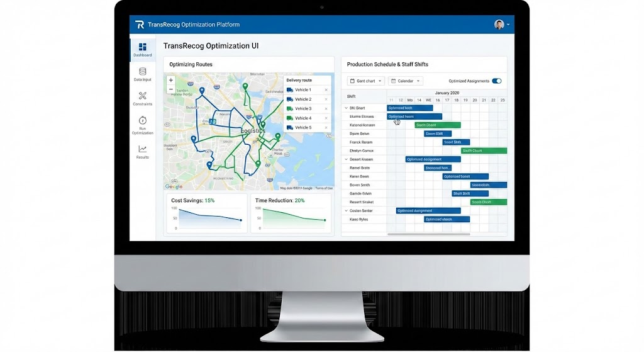
Task: Collapse the first shift group chevron
Action: pos(346,108)
